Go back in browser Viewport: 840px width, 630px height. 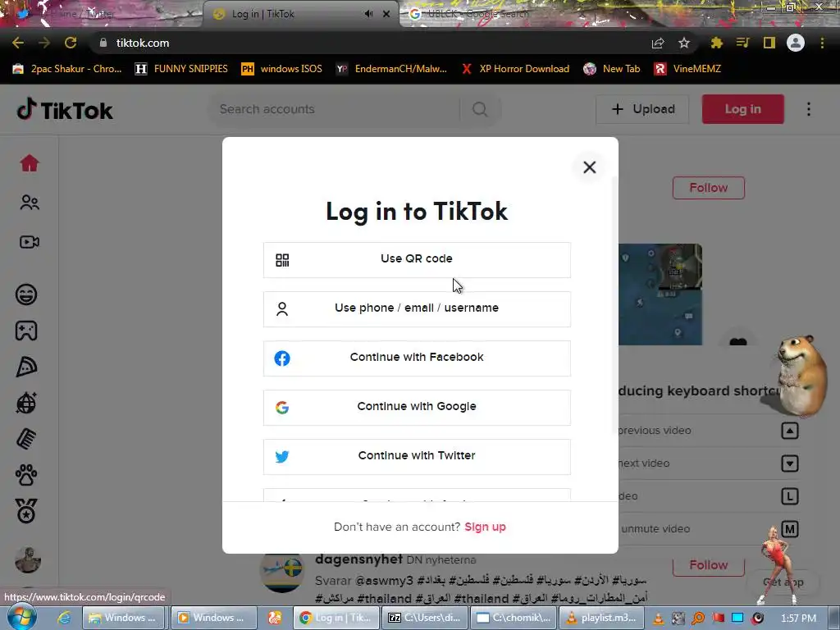(18, 43)
